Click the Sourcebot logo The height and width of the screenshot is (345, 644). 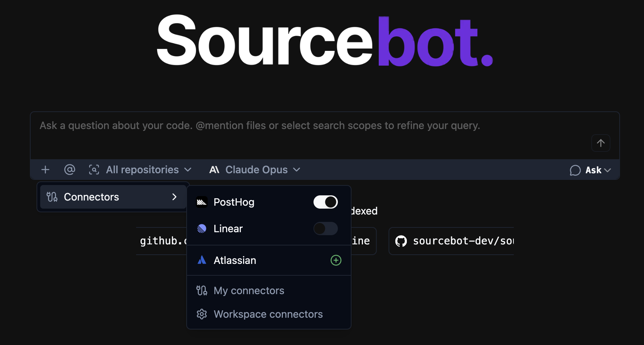click(325, 41)
